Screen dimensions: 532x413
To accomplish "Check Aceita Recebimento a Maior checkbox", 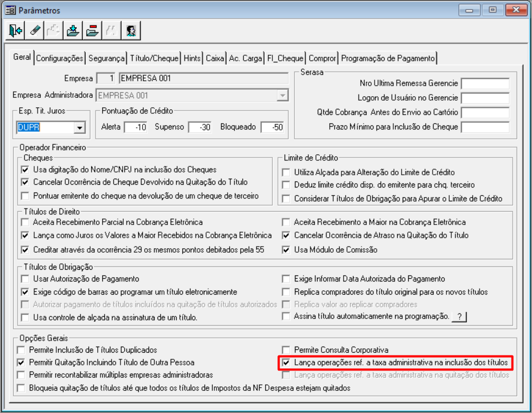I will [x=286, y=222].
